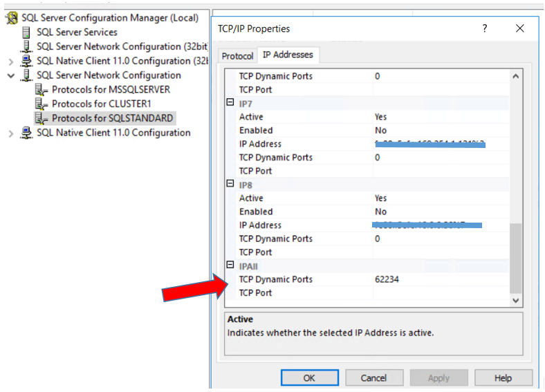Click the IPAll TCP Dynamic Ports value field
Screen dimensions: 545x392
tap(441, 279)
